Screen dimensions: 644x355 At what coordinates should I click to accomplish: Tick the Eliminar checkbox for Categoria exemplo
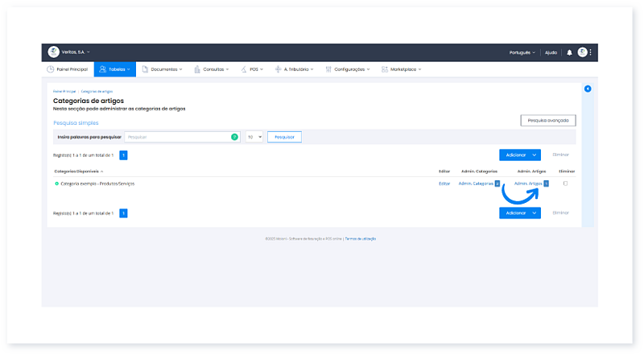[565, 184]
